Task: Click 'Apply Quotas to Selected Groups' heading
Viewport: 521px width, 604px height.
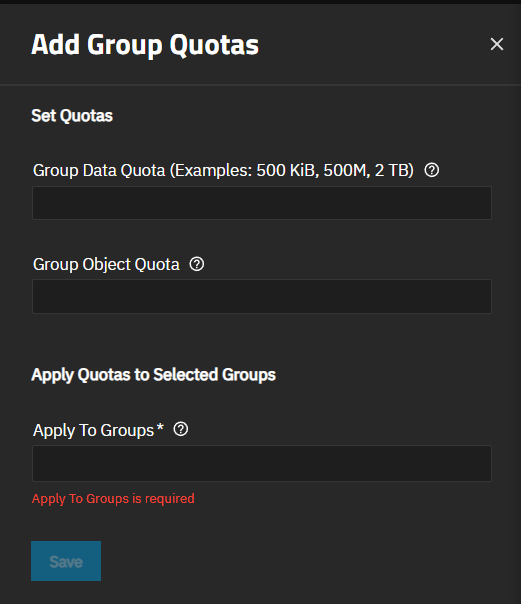Action: [154, 375]
